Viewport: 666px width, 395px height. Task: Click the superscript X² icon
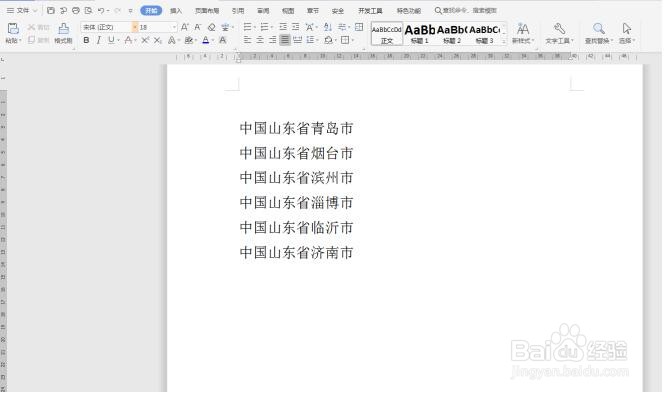145,40
